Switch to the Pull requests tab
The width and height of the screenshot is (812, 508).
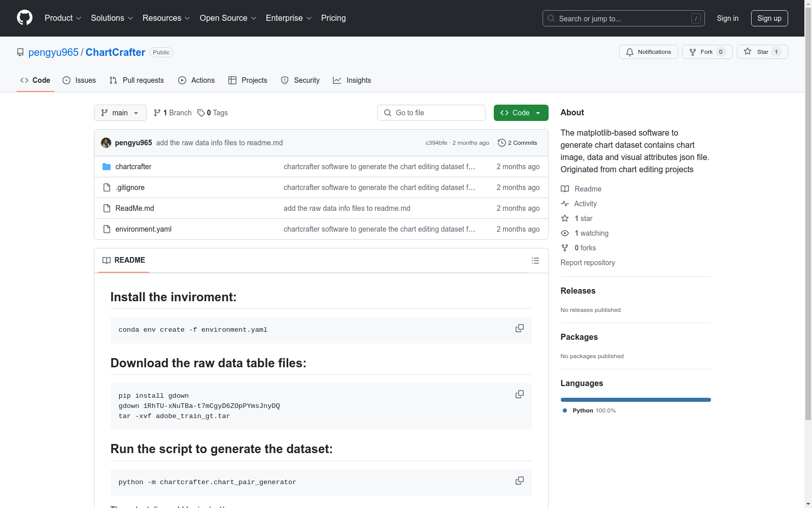(137, 80)
